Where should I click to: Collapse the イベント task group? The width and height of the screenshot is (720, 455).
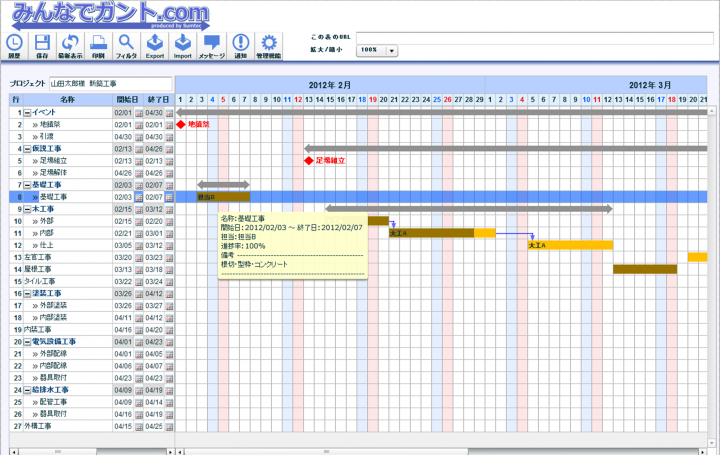[x=28, y=114]
